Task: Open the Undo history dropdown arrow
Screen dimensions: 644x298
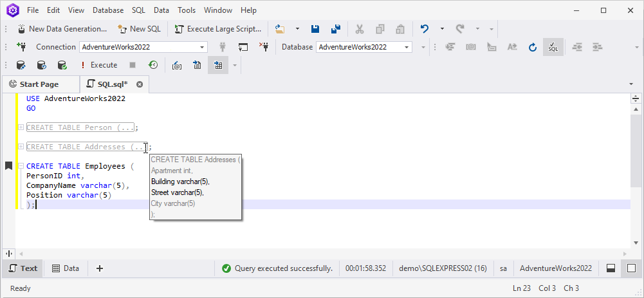Action: click(442, 29)
